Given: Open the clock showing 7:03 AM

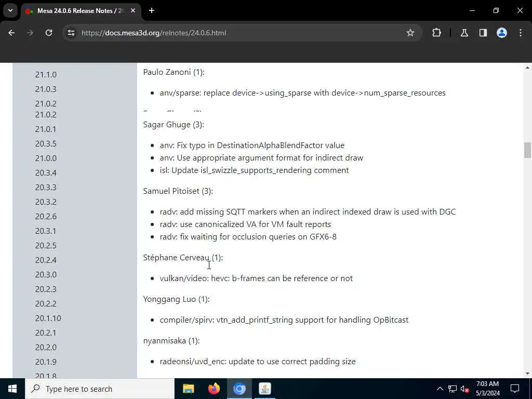Looking at the screenshot, I should tap(487, 389).
